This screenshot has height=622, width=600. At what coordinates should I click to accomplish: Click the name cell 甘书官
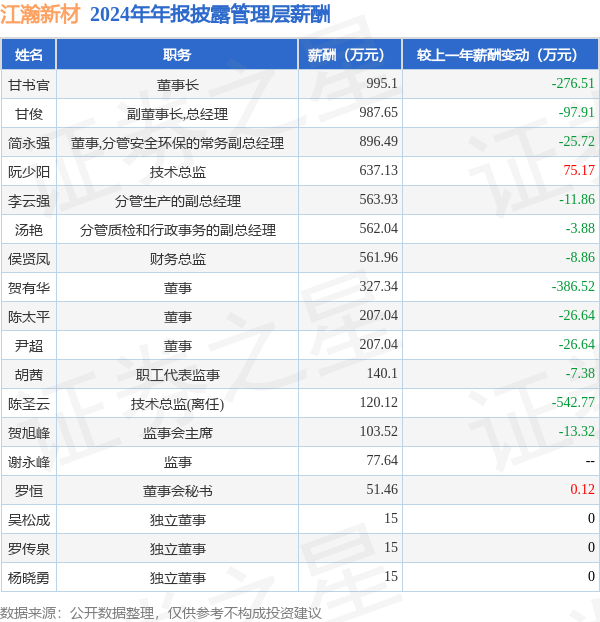(29, 85)
